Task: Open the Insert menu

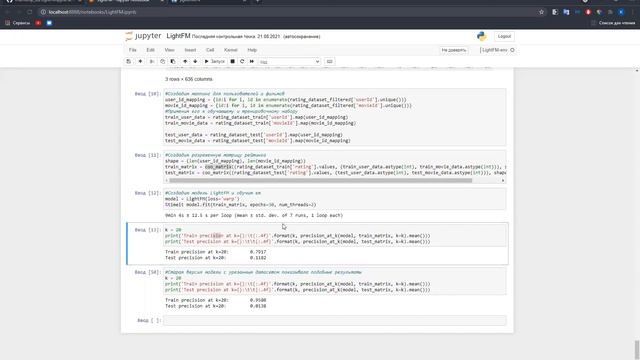Action: click(190, 50)
